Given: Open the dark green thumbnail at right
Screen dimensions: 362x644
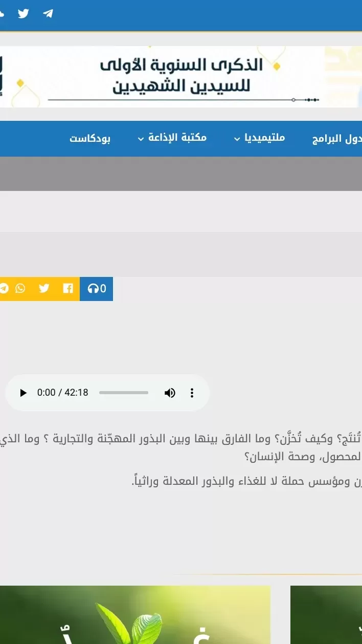Looking at the screenshot, I should (x=326, y=614).
